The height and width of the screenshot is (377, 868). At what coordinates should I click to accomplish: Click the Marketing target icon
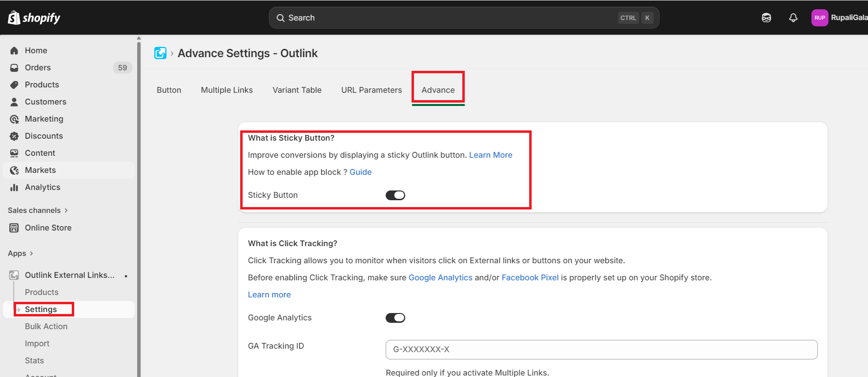pos(14,119)
